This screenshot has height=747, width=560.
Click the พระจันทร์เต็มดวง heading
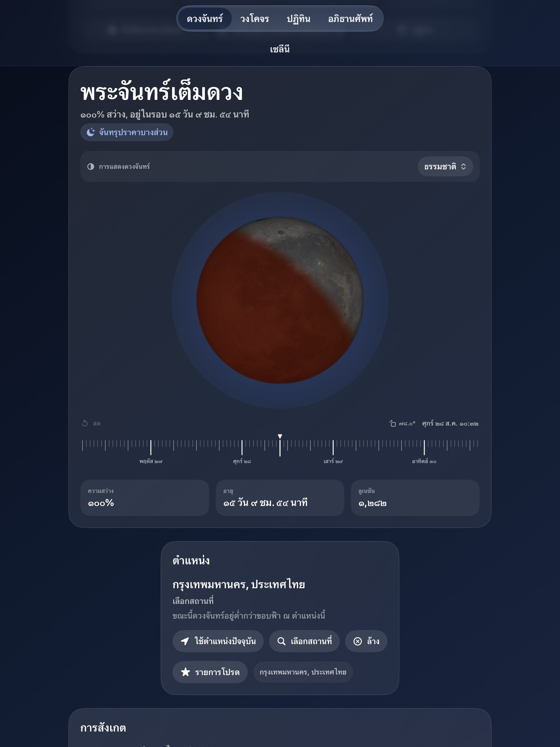(x=161, y=92)
